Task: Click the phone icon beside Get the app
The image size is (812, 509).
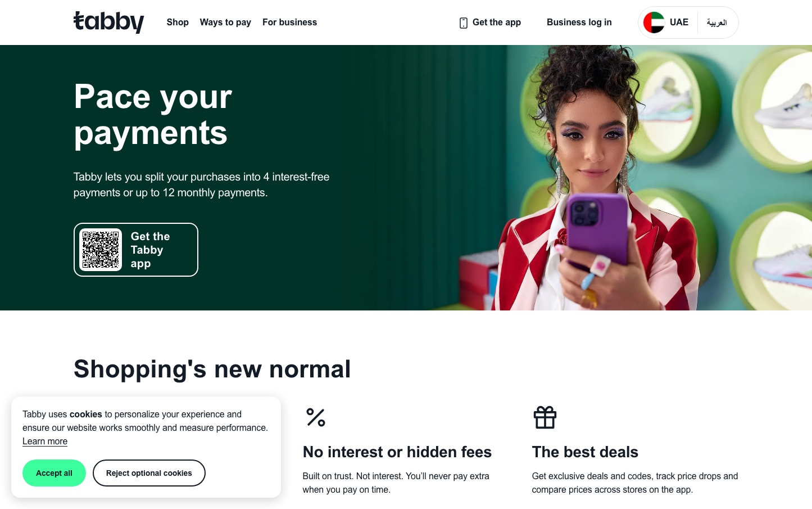Action: [x=464, y=23]
